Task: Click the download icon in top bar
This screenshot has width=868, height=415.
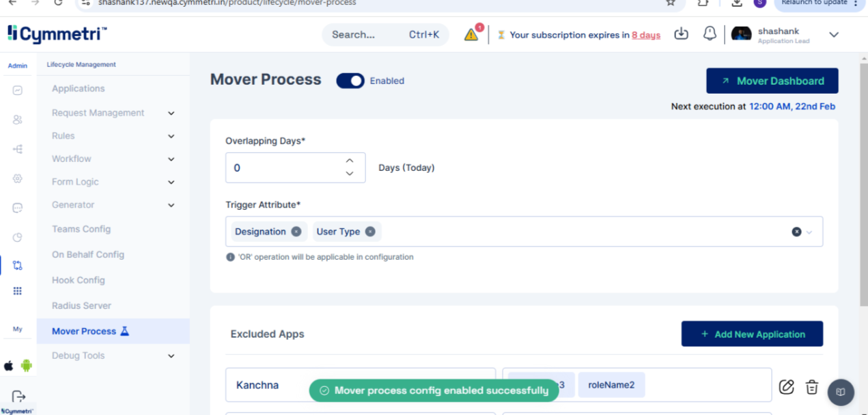Action: coord(681,34)
